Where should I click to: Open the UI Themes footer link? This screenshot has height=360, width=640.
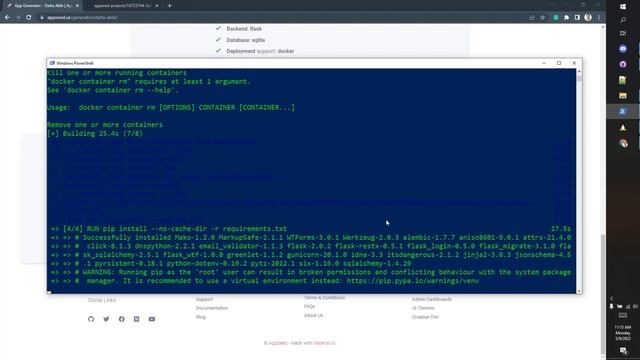tap(423, 308)
